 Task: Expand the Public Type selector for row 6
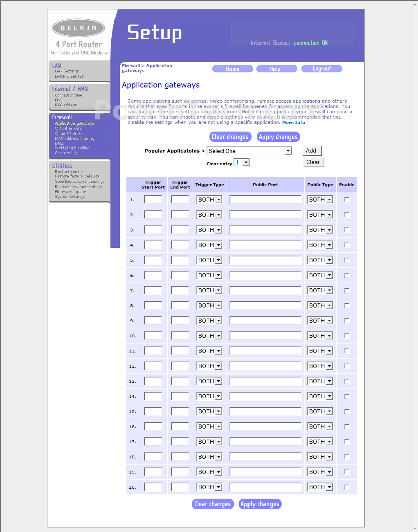tap(320, 275)
